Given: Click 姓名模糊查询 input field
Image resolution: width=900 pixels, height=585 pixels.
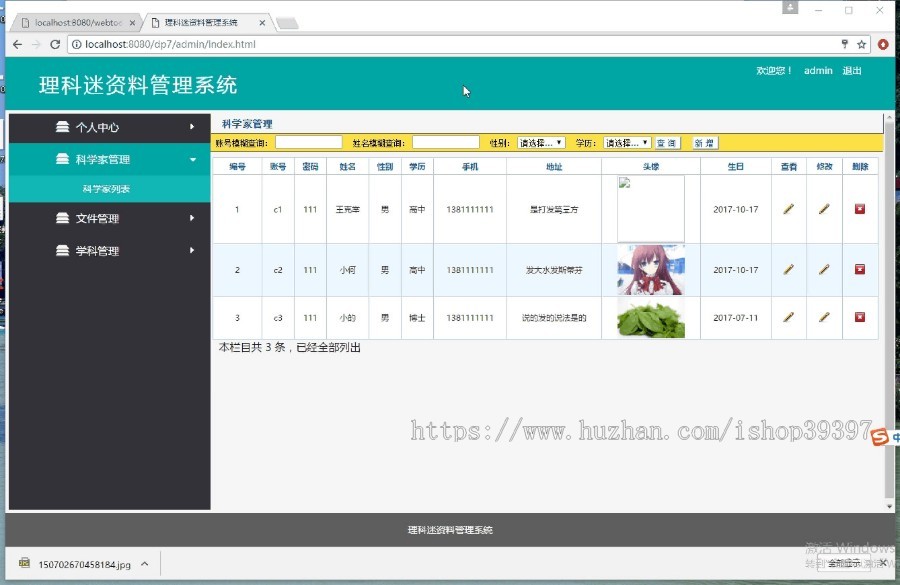Looking at the screenshot, I should (x=446, y=142).
